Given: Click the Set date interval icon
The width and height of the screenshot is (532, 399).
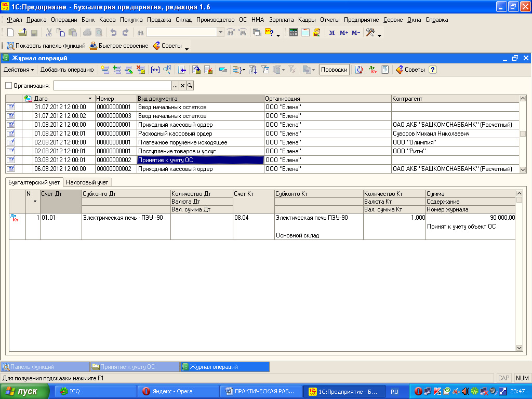Looking at the screenshot, I should pyautogui.click(x=155, y=70).
